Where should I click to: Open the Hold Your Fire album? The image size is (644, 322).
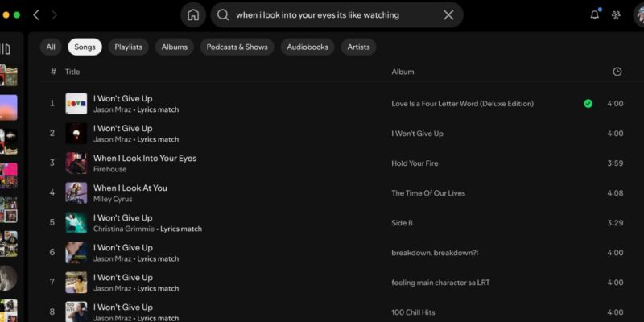[x=415, y=163]
